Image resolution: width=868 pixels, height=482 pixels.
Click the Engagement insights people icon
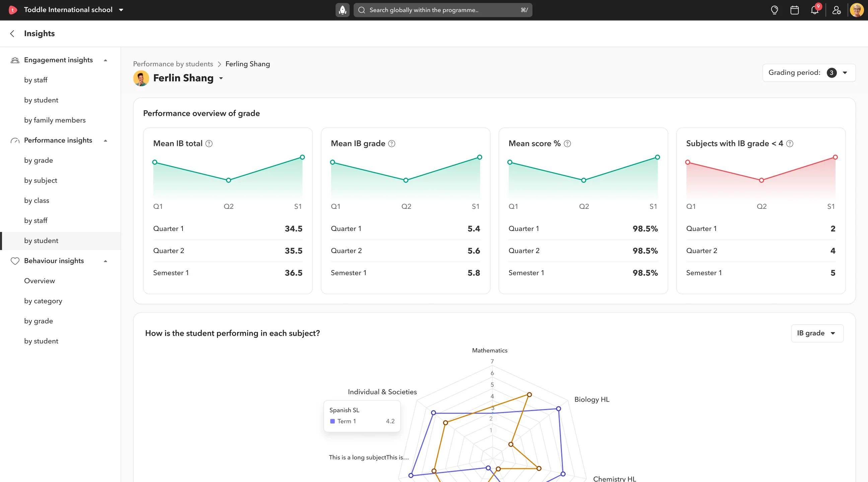tap(15, 60)
